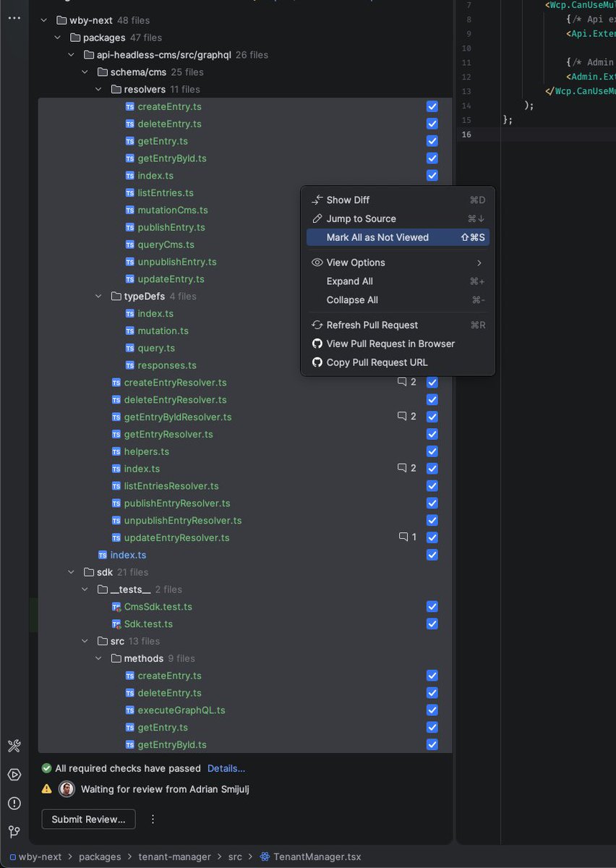The width and height of the screenshot is (616, 868).
Task: Uncheck viewed checkbox for createEntry.ts in resolvers
Action: [432, 106]
